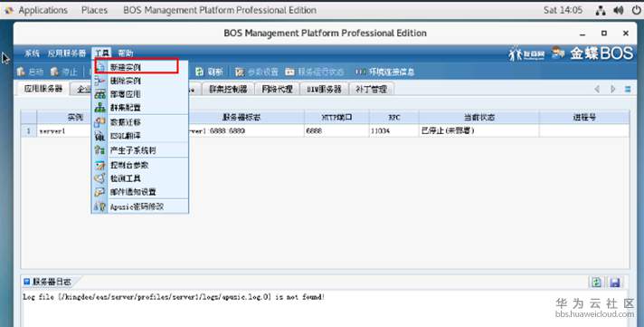Click the status cell 已停止(未部署)
644x327 pixels.
(x=478, y=131)
